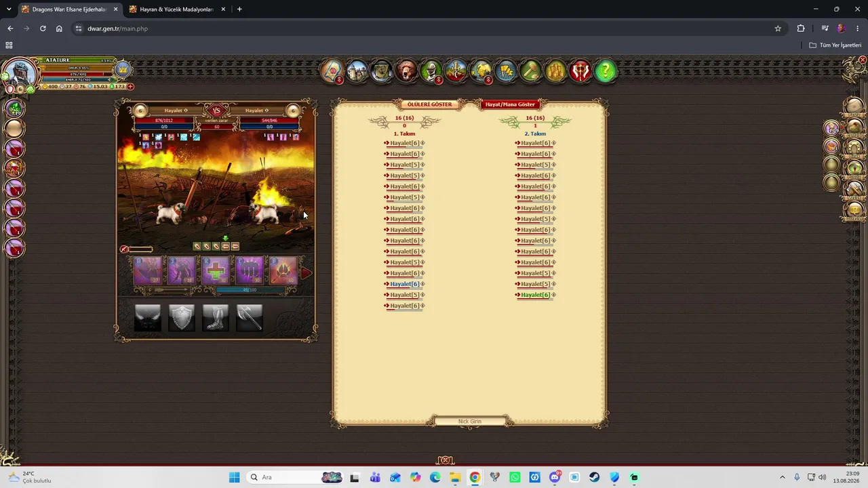Select green-highlighted Hayalet[6] in 2. Takım

tap(536, 295)
